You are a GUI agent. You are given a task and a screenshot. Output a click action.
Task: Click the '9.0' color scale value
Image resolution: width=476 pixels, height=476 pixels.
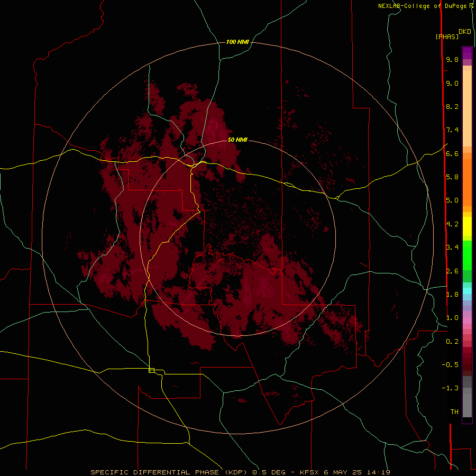pos(452,83)
